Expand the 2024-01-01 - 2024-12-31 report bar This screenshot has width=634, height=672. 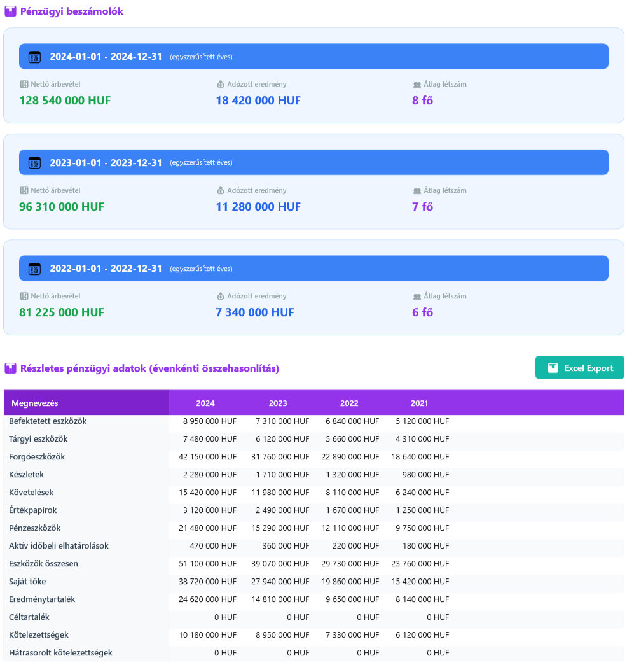314,57
